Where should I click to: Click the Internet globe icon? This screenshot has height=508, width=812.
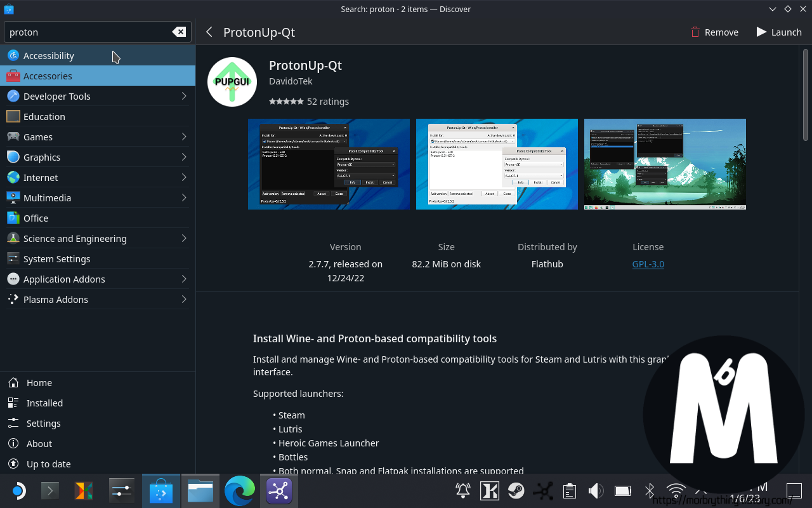coord(13,177)
